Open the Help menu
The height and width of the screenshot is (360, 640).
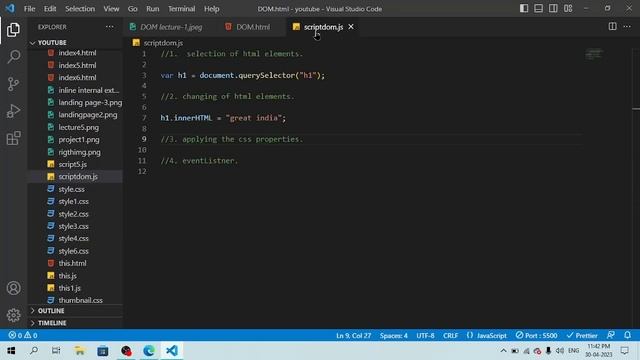pos(211,9)
